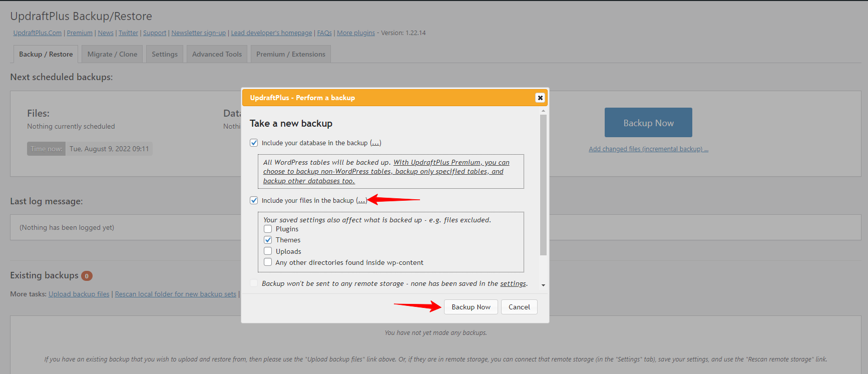Screen dimensions: 868x374
Task: Open the Twitter link
Action: click(x=128, y=33)
